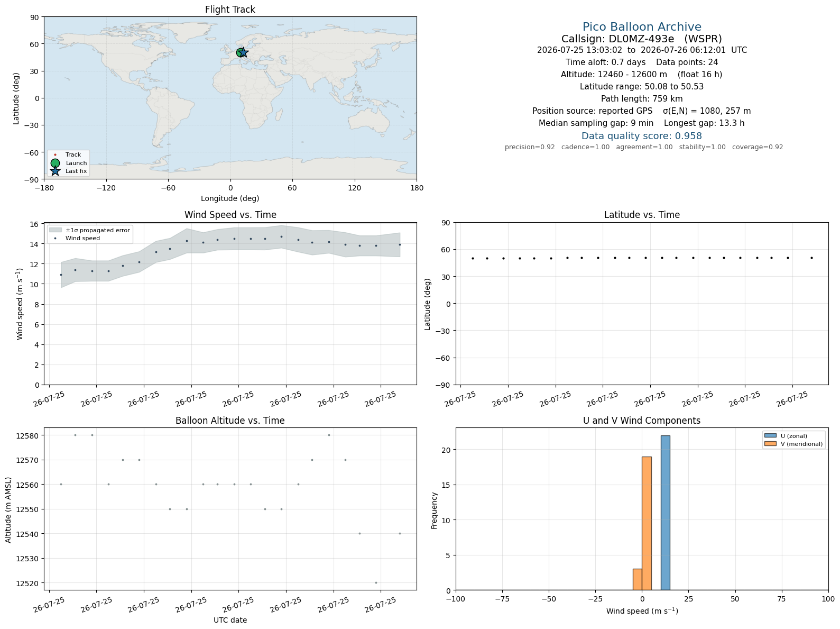The image size is (840, 629).
Task: Click the '12520' altitude tick label
Action: [27, 583]
